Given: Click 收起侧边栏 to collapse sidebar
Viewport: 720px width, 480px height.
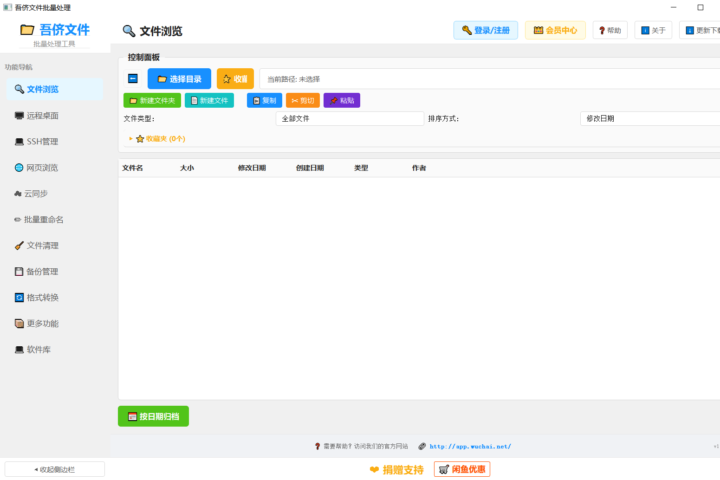Looking at the screenshot, I should 55,469.
